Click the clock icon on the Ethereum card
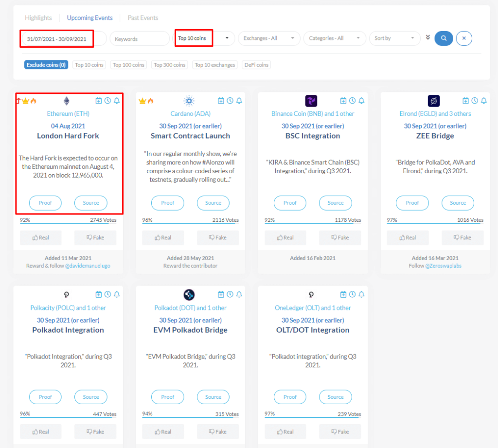The width and height of the screenshot is (498, 448). click(x=107, y=101)
